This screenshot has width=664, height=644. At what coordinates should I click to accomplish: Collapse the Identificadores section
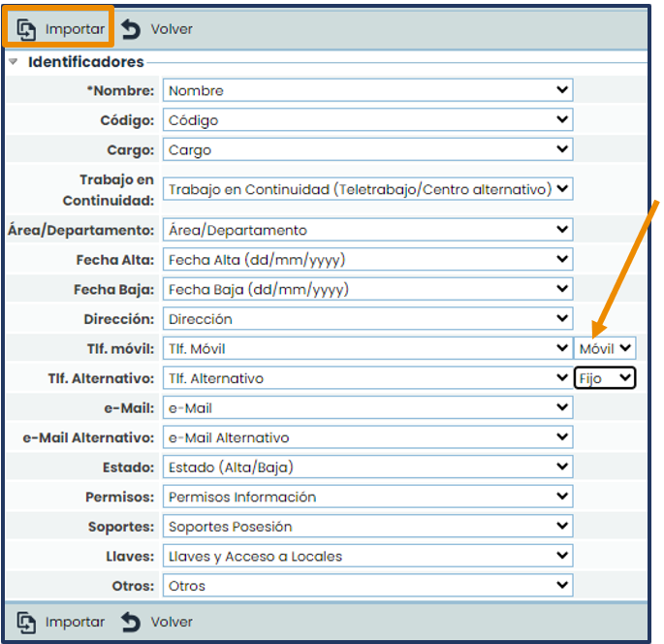(x=14, y=62)
